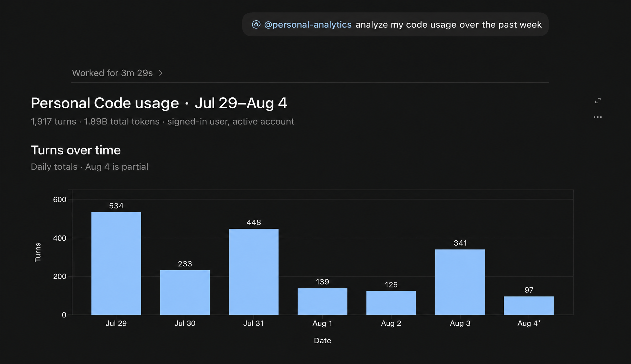Click the 534 value label
The height and width of the screenshot is (364, 631).
tap(116, 206)
